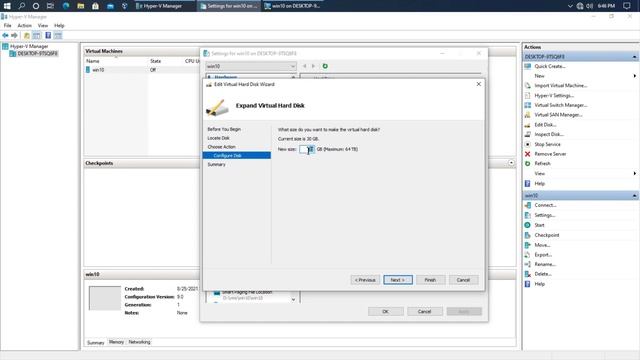Go to Choose Action wizard step
640x360 pixels.
(221, 147)
